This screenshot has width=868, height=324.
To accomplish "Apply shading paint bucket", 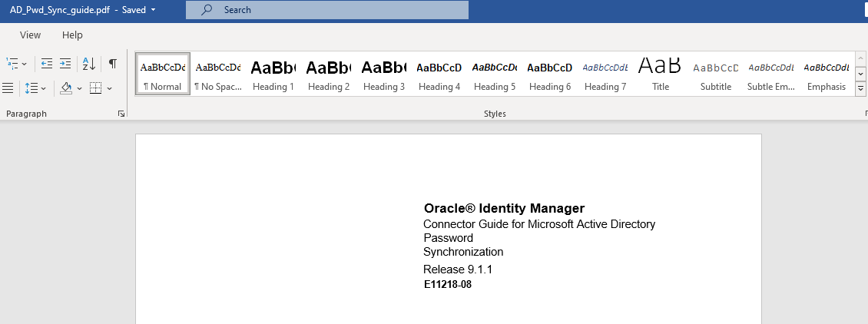I will click(66, 88).
